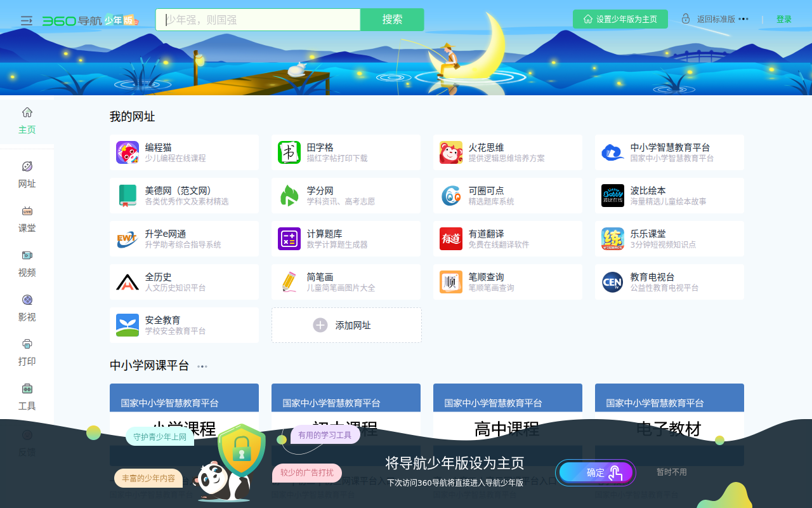812x508 pixels.
Task: Click the 登录 link
Action: click(x=783, y=20)
